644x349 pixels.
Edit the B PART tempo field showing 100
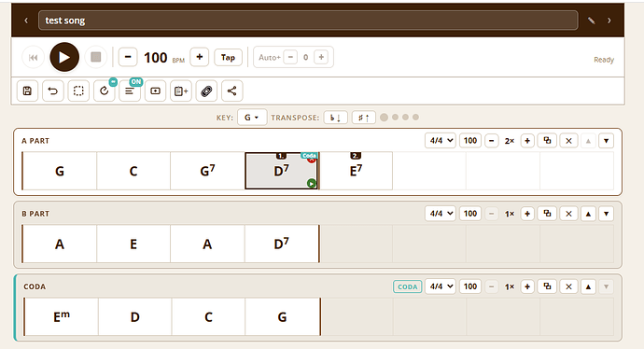point(470,214)
